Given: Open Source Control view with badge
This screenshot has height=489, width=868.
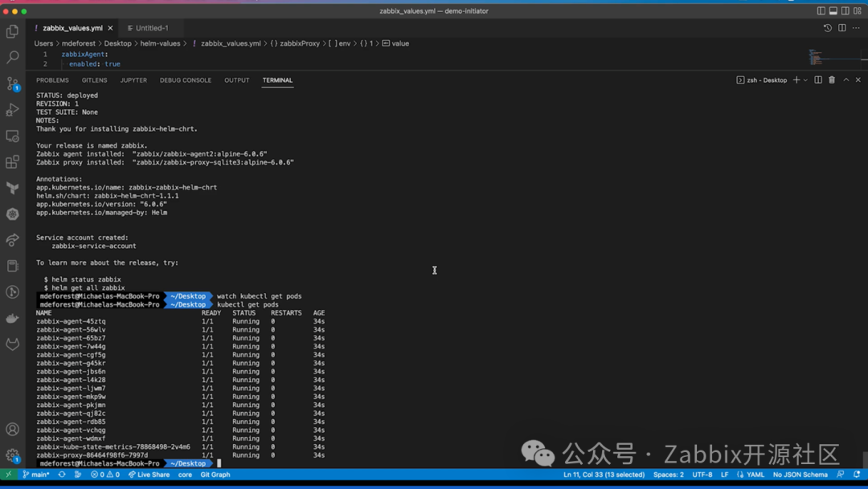Looking at the screenshot, I should (x=12, y=84).
